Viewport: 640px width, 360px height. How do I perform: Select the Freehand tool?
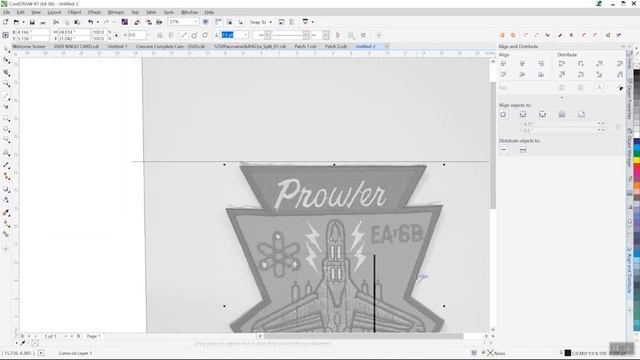(6, 96)
